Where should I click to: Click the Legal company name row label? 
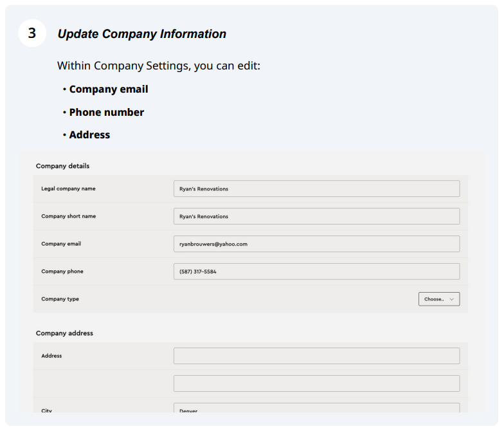point(68,189)
